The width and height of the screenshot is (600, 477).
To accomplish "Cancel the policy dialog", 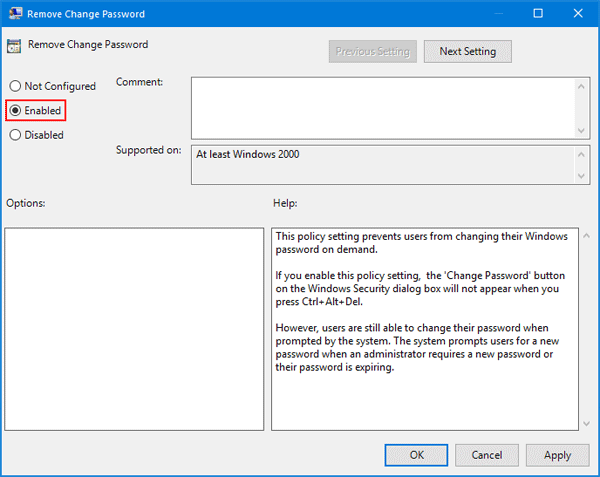I will pyautogui.click(x=489, y=455).
